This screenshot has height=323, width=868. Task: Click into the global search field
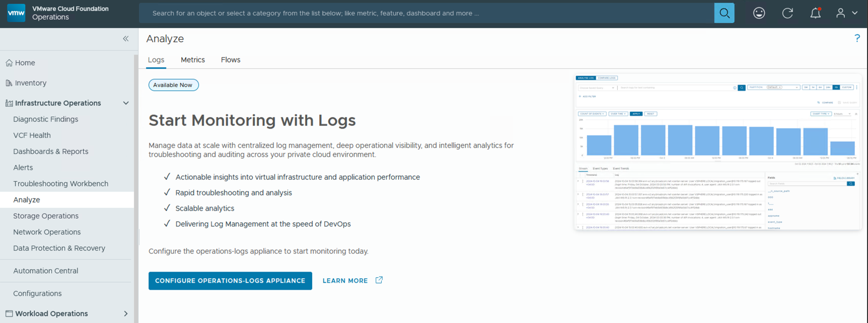pos(425,13)
